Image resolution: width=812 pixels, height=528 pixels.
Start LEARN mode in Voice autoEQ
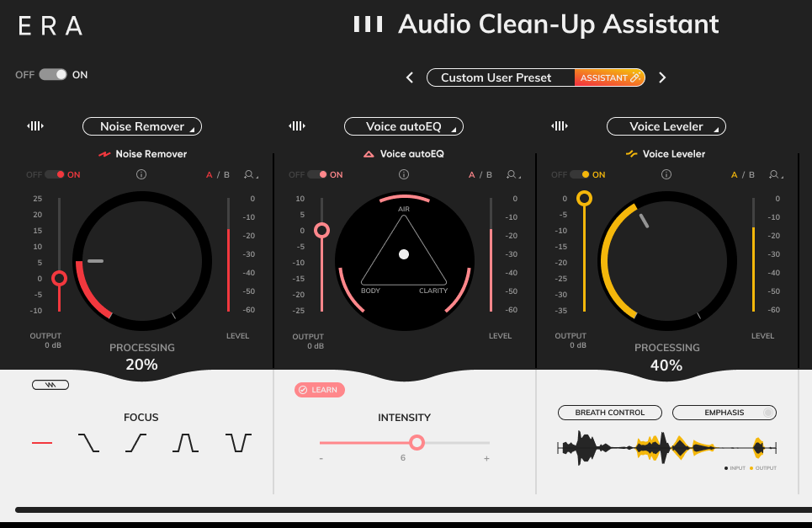coord(319,389)
